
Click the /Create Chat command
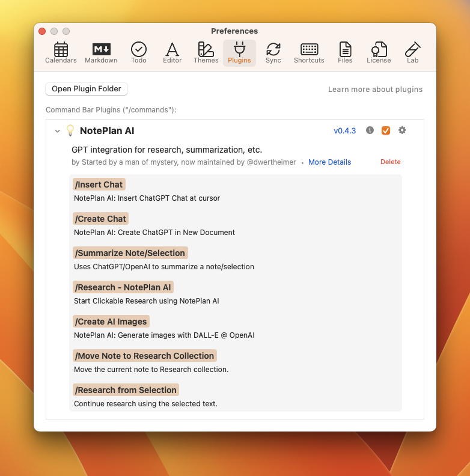pos(100,219)
